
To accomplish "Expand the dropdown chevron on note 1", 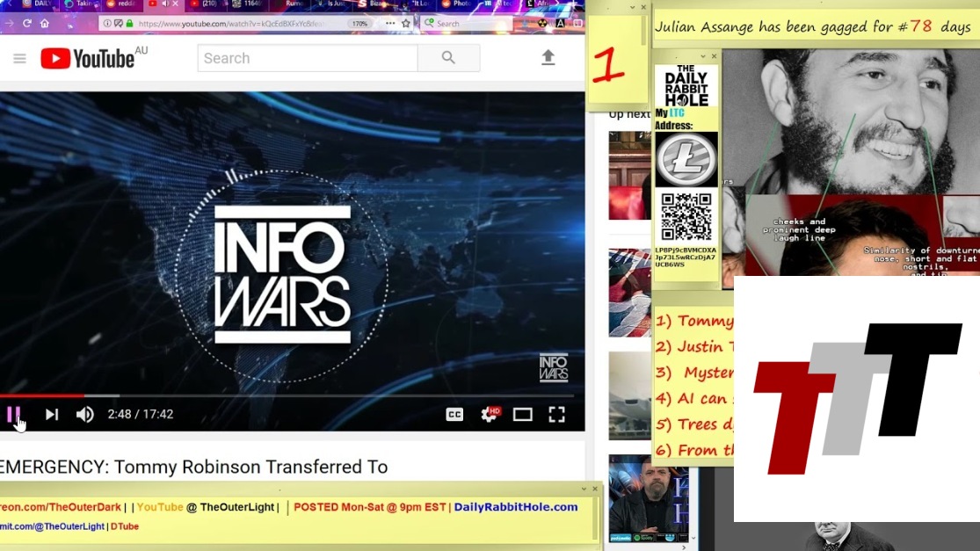I will 633,7.
